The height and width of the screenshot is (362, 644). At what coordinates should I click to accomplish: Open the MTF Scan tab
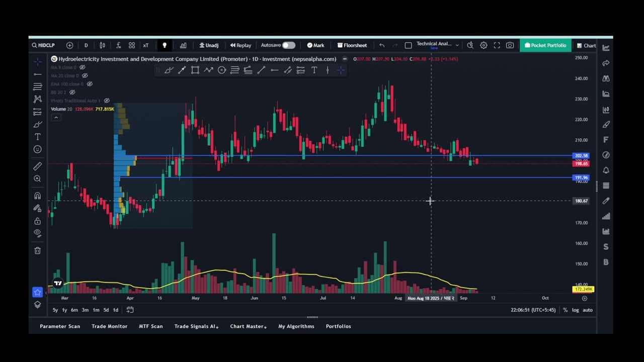150,326
